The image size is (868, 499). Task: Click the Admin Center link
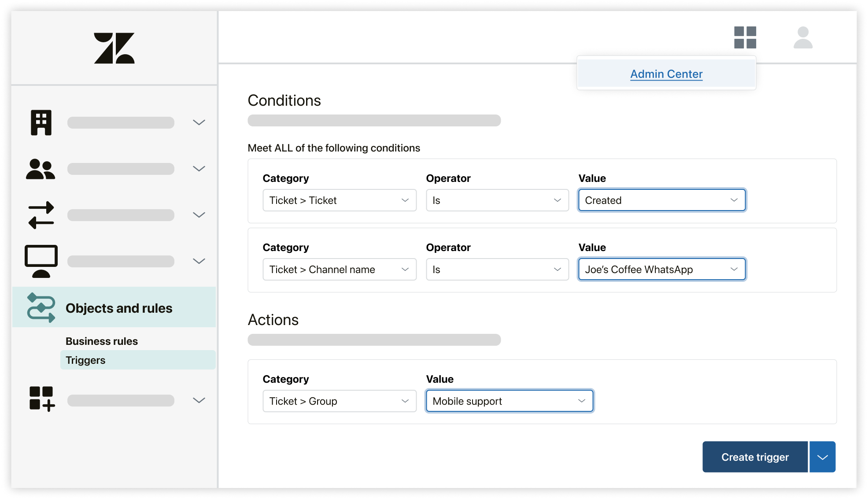(666, 73)
